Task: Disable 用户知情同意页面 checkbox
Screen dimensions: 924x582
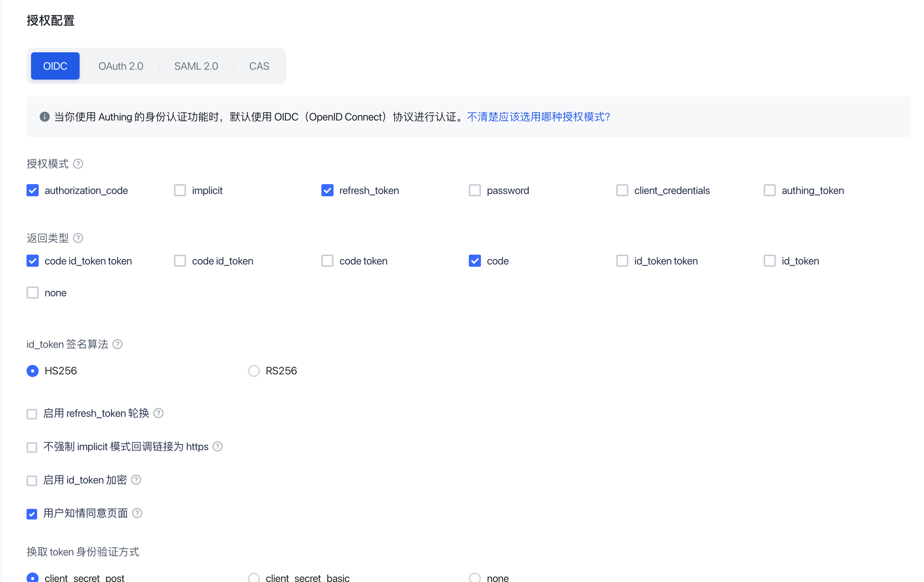Action: [x=32, y=514]
